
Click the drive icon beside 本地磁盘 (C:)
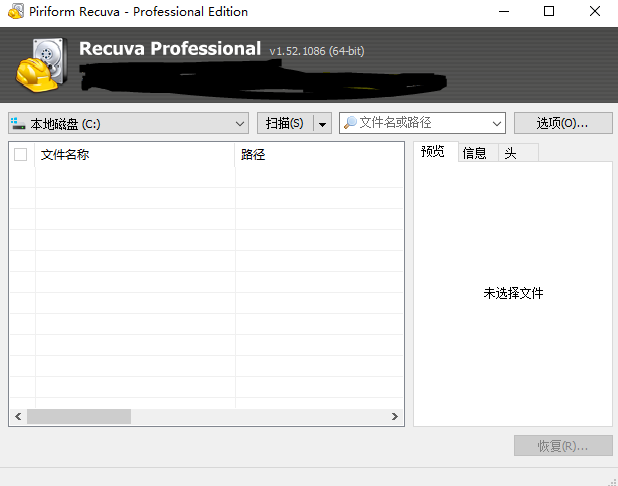click(x=19, y=123)
